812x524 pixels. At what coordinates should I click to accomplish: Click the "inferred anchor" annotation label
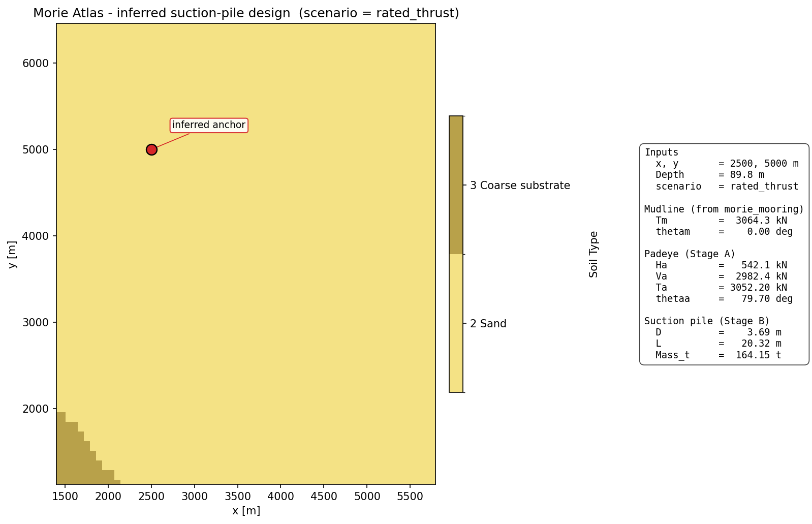pos(209,125)
